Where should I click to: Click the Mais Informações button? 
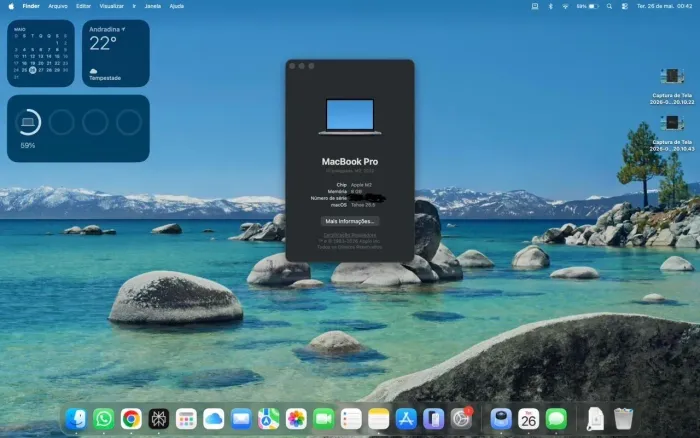350,221
